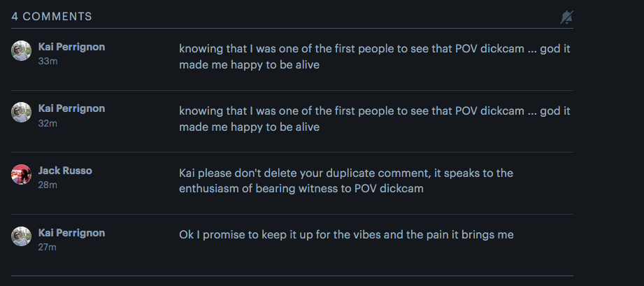Click Kai Perrignon's avatar on the 33m comment

(22, 50)
